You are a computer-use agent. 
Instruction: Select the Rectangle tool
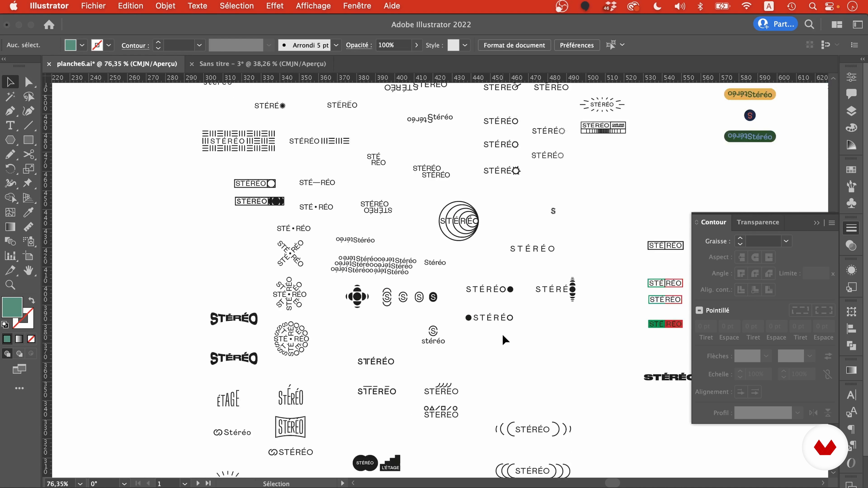click(x=29, y=140)
